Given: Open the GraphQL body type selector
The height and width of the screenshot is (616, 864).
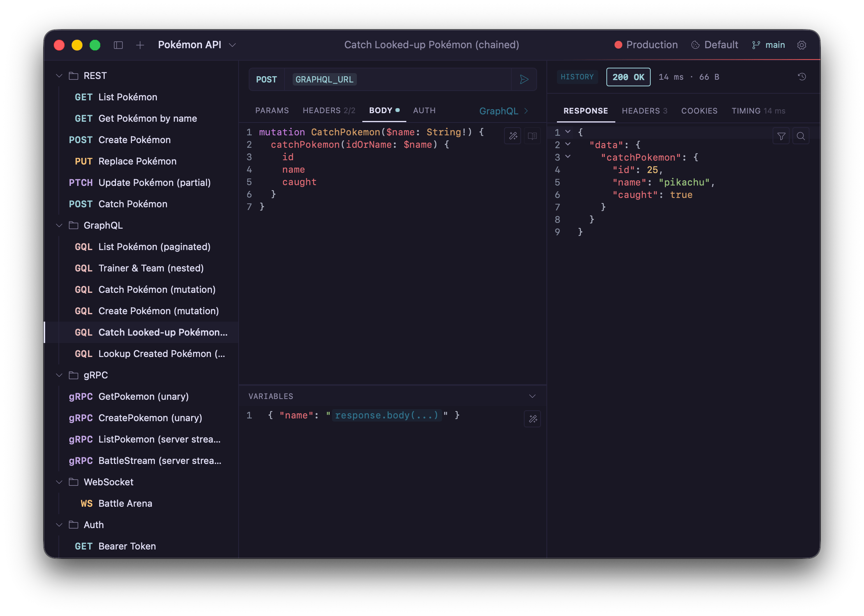Looking at the screenshot, I should pyautogui.click(x=504, y=111).
